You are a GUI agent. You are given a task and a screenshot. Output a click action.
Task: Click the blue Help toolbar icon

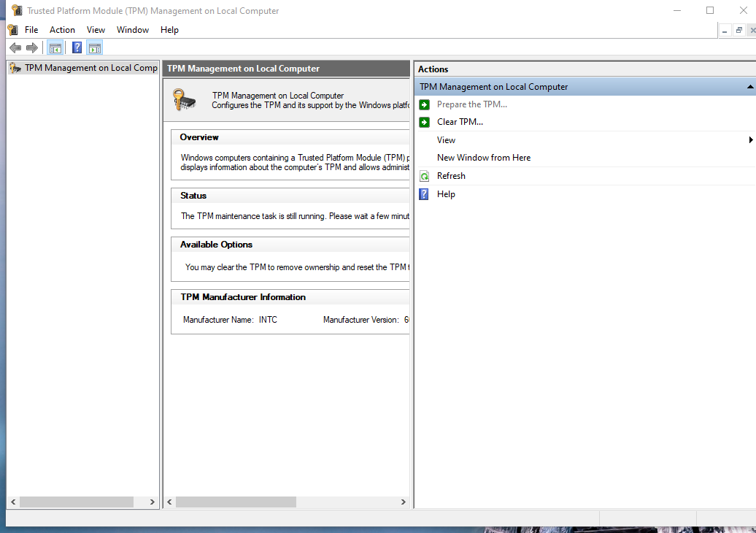pyautogui.click(x=77, y=47)
